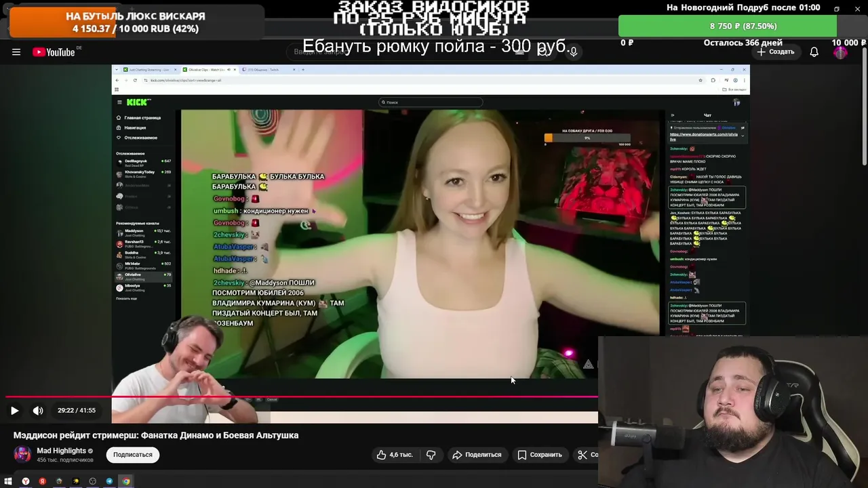Image resolution: width=868 pixels, height=488 pixels.
Task: Open the red Yandex taskbar icon
Action: 42,481
